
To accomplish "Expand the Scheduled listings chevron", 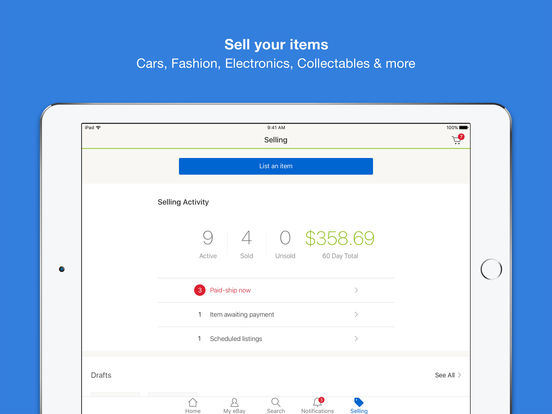I will point(356,339).
